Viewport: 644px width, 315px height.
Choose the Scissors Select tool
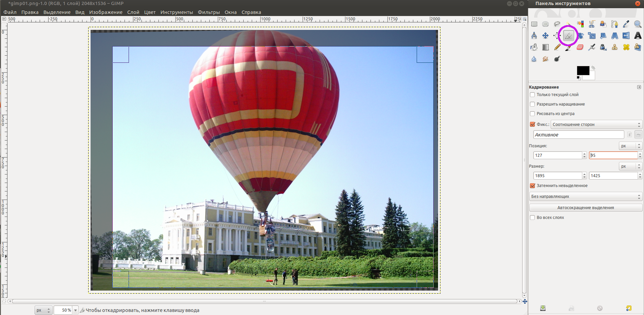[x=592, y=24]
